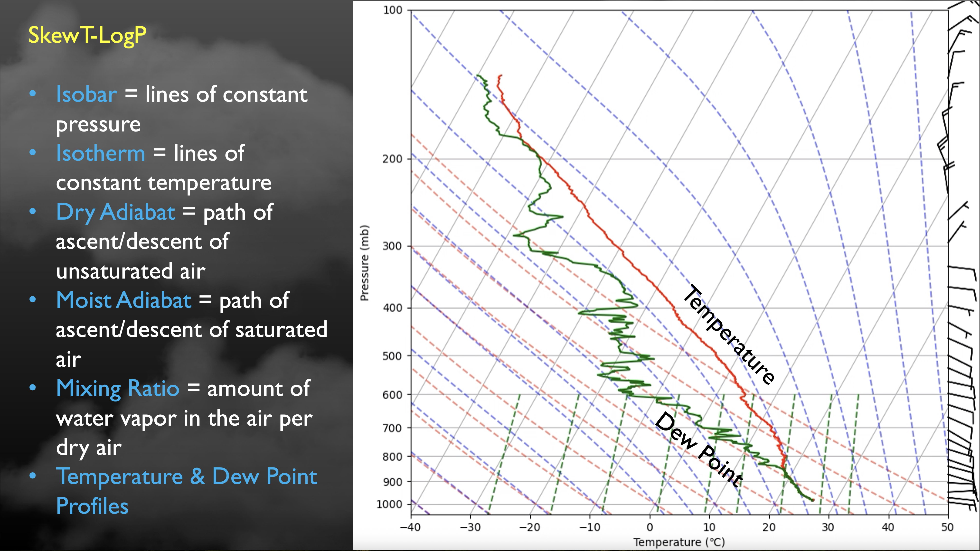Click the 50 temperature tick label
This screenshot has height=551, width=980.
click(947, 527)
